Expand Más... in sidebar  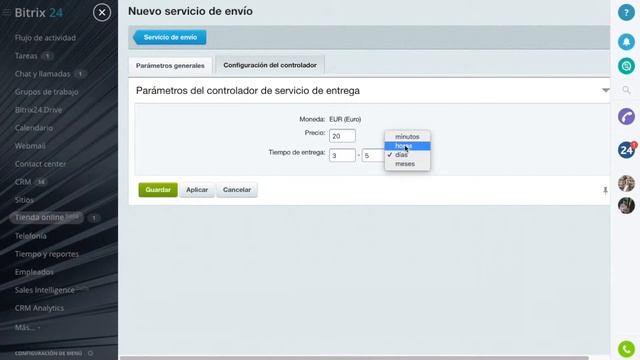27,327
